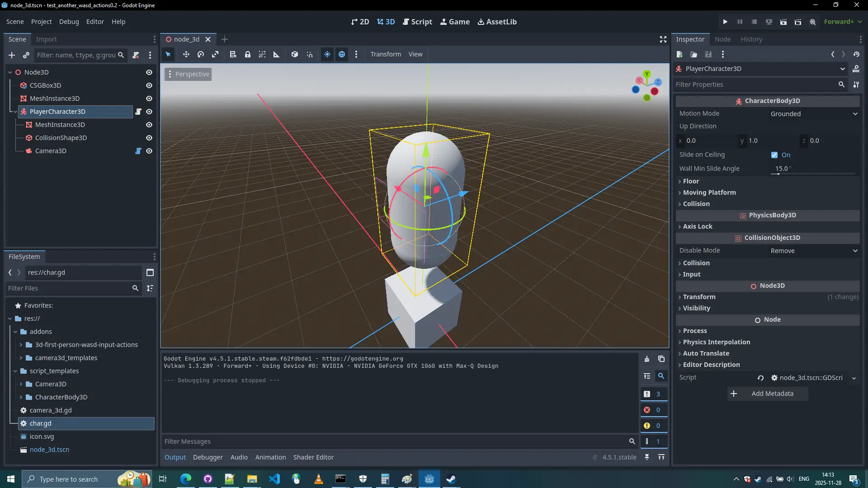Viewport: 868px width, 488px height.
Task: Run the project with the Play button
Action: click(725, 21)
